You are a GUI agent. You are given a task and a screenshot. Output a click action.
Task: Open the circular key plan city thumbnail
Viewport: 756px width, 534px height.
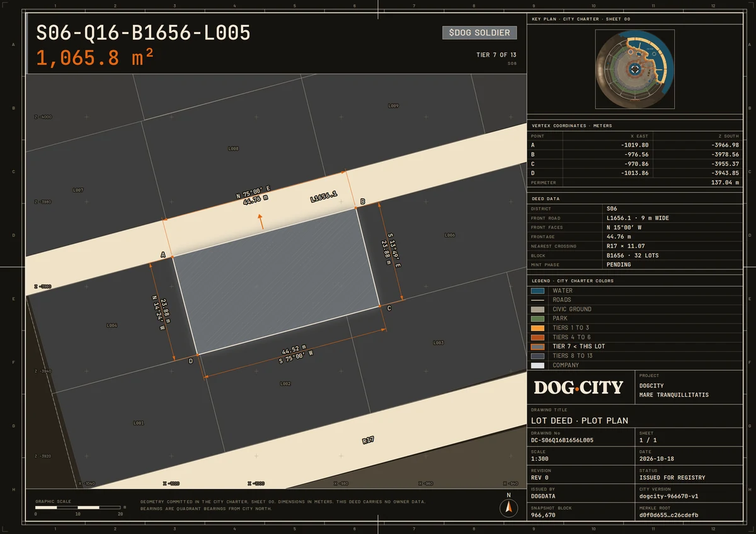635,69
